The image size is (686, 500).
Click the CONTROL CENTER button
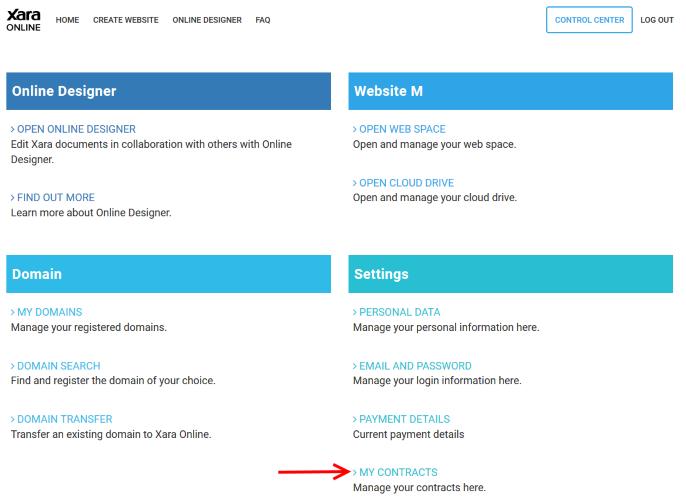pyautogui.click(x=589, y=20)
